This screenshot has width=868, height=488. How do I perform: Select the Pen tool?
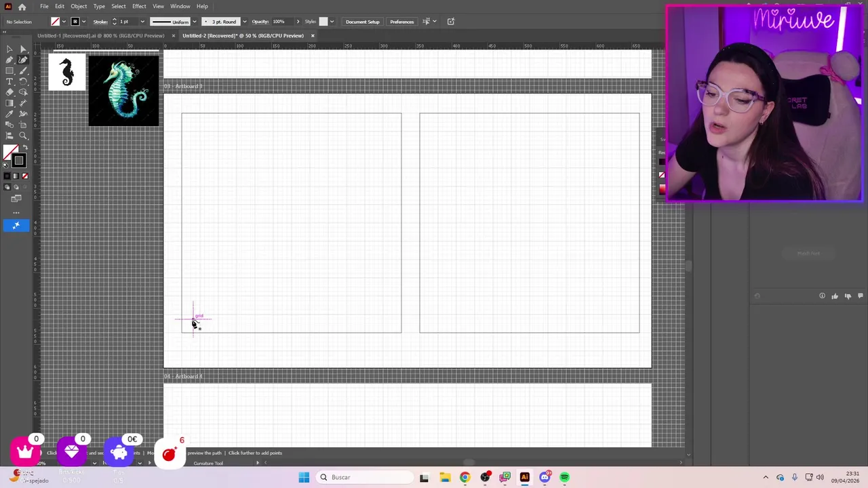[x=9, y=60]
